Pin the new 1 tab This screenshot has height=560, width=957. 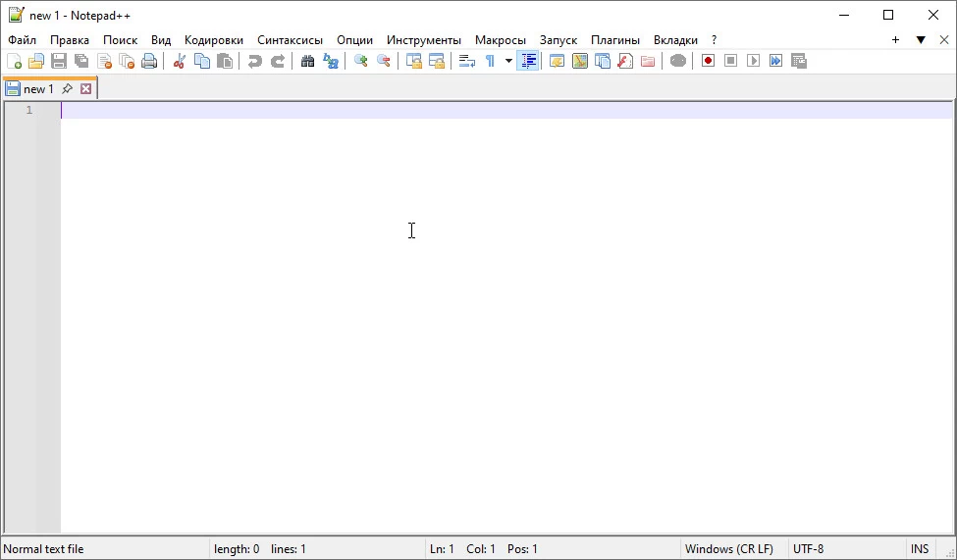coord(67,89)
